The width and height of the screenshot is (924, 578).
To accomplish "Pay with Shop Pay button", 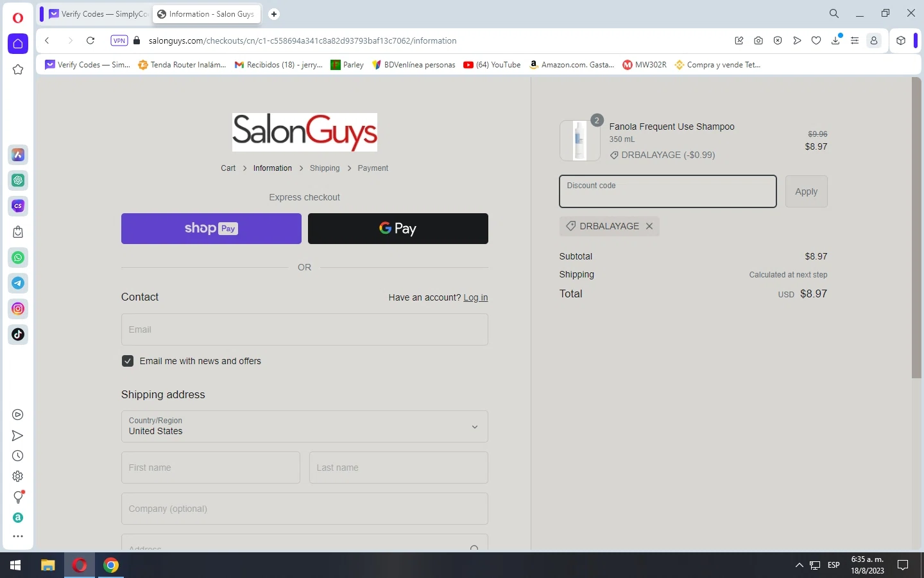I will coord(211,229).
